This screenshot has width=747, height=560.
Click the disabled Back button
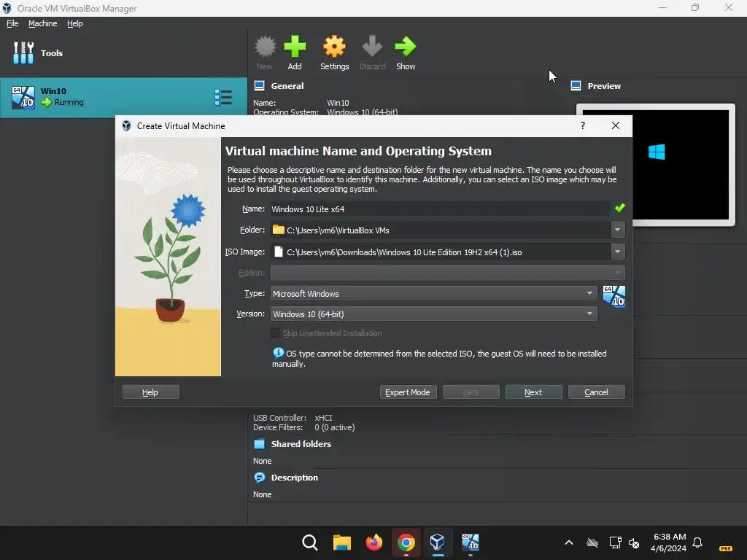click(471, 392)
